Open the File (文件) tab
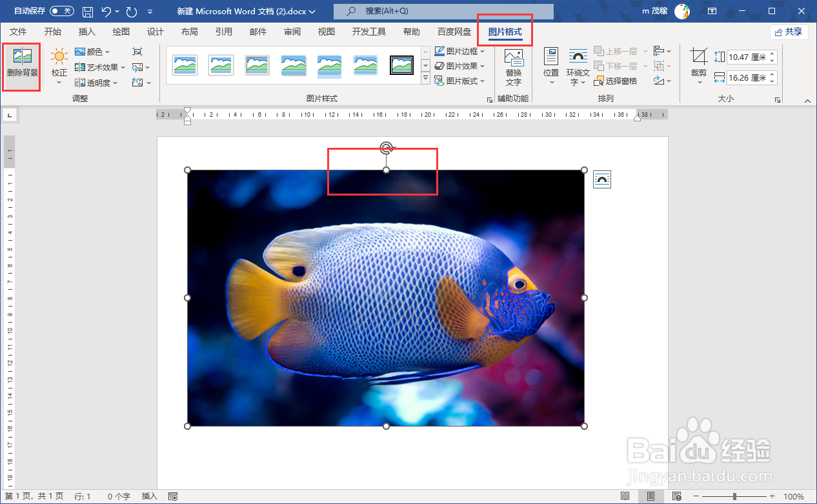The width and height of the screenshot is (817, 504). (18, 32)
